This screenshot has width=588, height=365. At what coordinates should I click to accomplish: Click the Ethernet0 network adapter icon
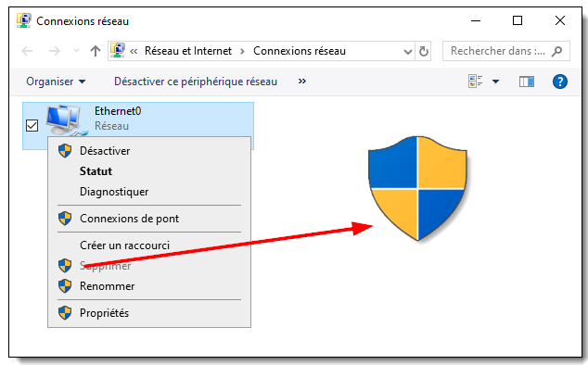coord(67,120)
